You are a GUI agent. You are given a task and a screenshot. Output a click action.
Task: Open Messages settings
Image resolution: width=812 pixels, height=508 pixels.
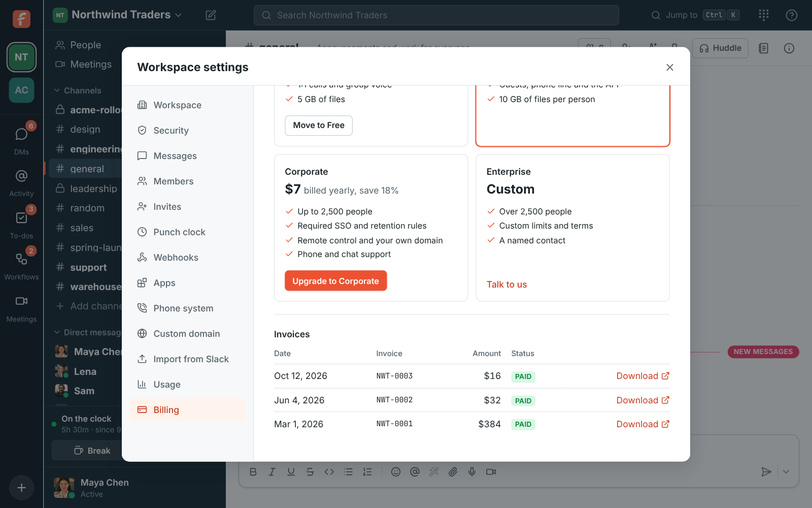pos(187,155)
